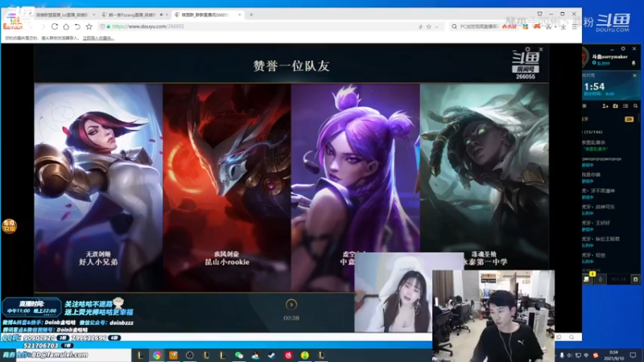Image resolution: width=644 pixels, height=362 pixels.
Task: Open the browser hamburger menu icon
Action: coord(575,27)
